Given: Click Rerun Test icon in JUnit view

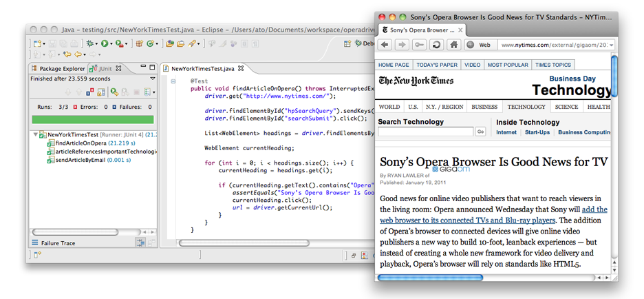Looking at the screenshot, I should point(114,92).
